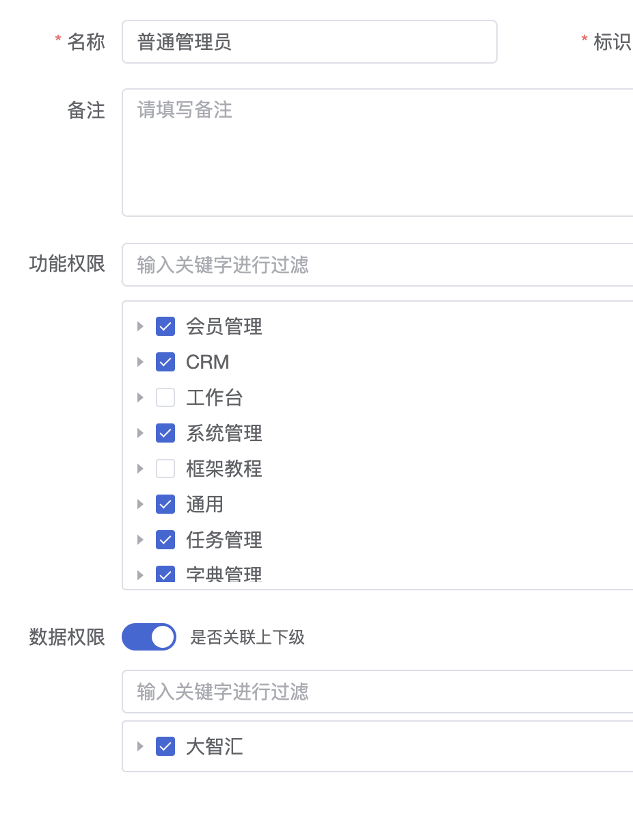Uncheck the 通用 permission checkbox
The height and width of the screenshot is (840, 633).
(x=165, y=504)
